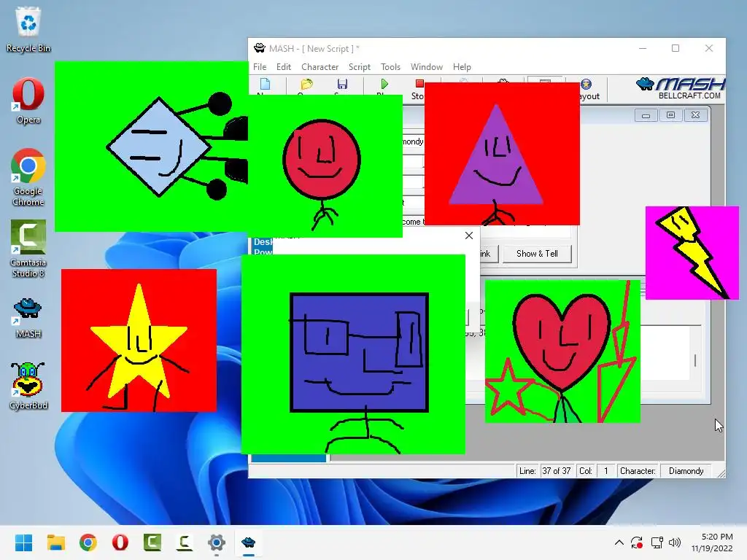Click the Save floppy disk toolbar icon
747x560 pixels.
pos(342,85)
